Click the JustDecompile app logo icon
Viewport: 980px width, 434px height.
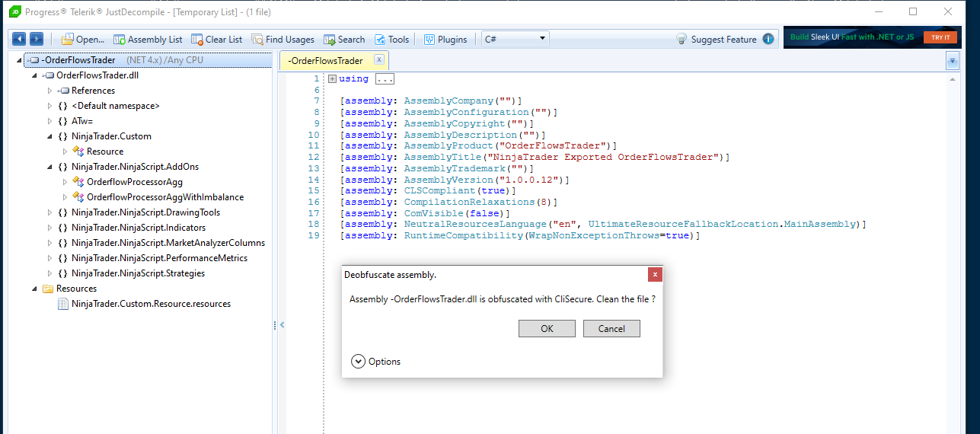click(14, 11)
